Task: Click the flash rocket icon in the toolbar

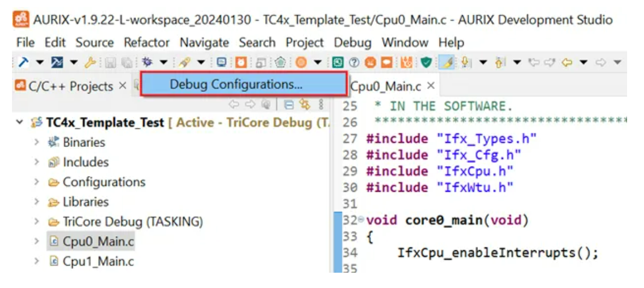Action: point(184,63)
